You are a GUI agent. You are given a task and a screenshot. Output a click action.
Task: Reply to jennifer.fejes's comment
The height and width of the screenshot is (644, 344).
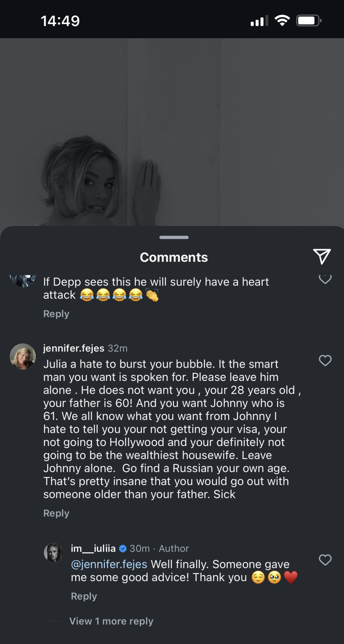pos(56,513)
